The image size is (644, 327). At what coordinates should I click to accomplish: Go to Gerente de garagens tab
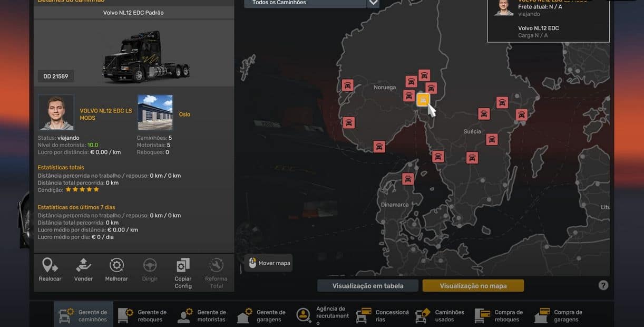point(262,315)
